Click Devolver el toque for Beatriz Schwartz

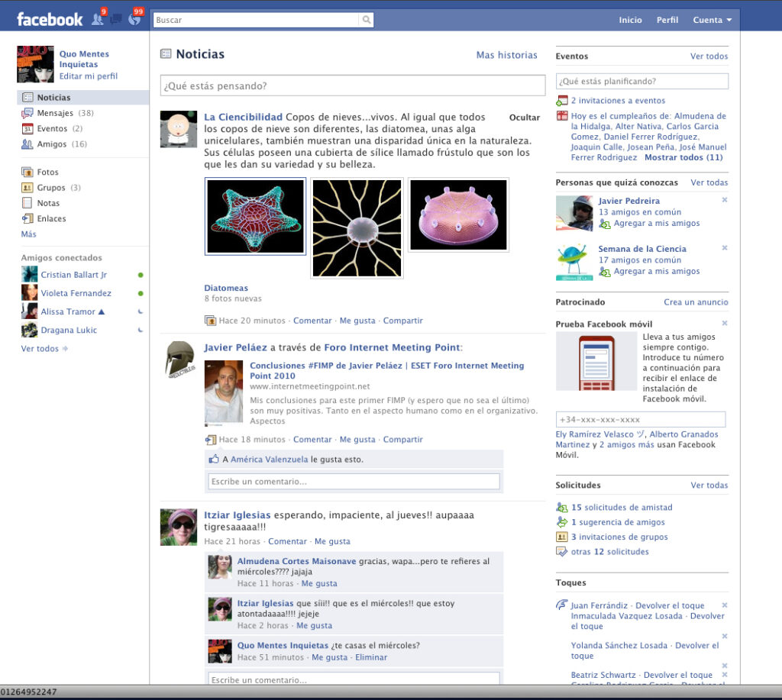tap(678, 675)
